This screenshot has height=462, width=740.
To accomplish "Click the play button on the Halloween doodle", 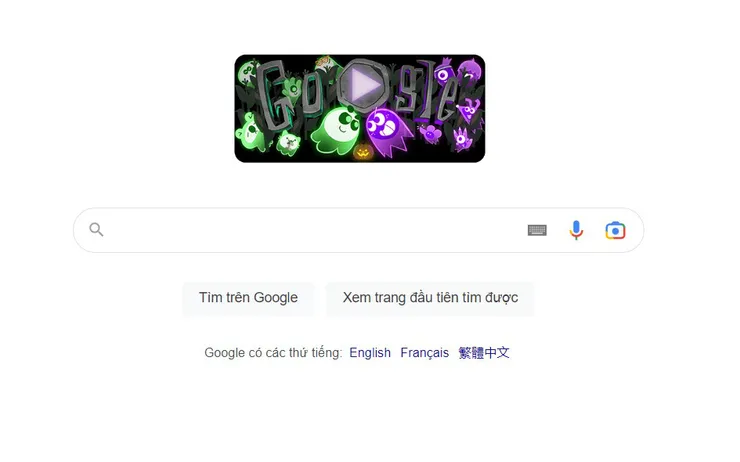I will coord(362,86).
